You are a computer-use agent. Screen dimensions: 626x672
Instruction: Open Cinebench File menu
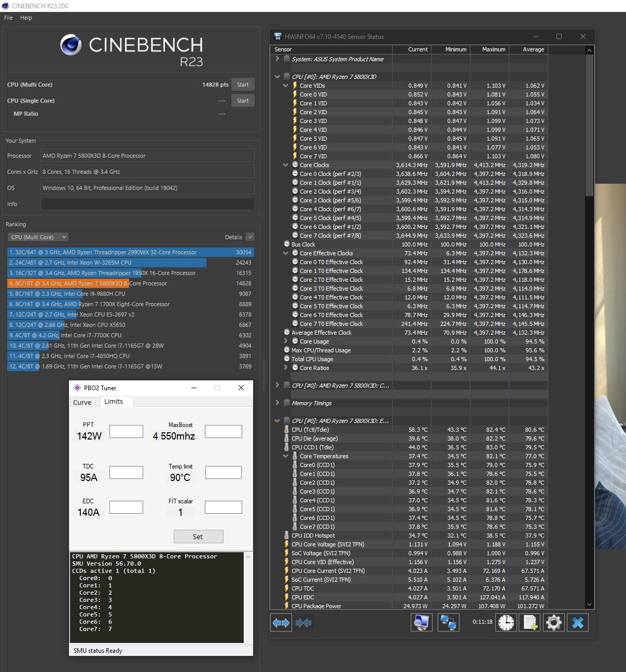pos(8,18)
